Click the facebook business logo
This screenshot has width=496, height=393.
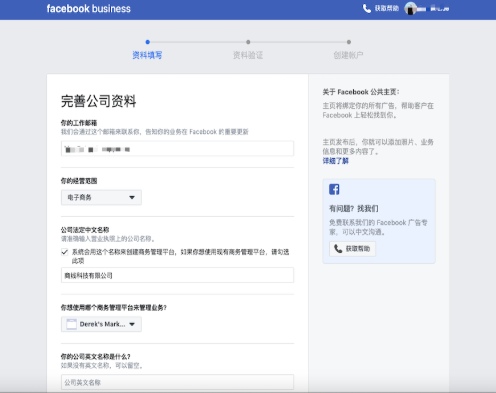coord(88,9)
